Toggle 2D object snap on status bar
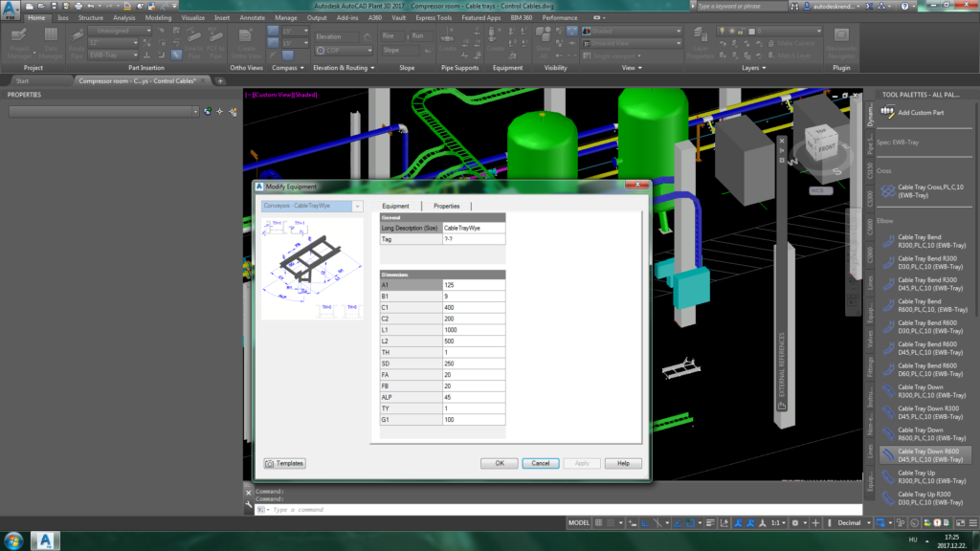 pyautogui.click(x=690, y=523)
